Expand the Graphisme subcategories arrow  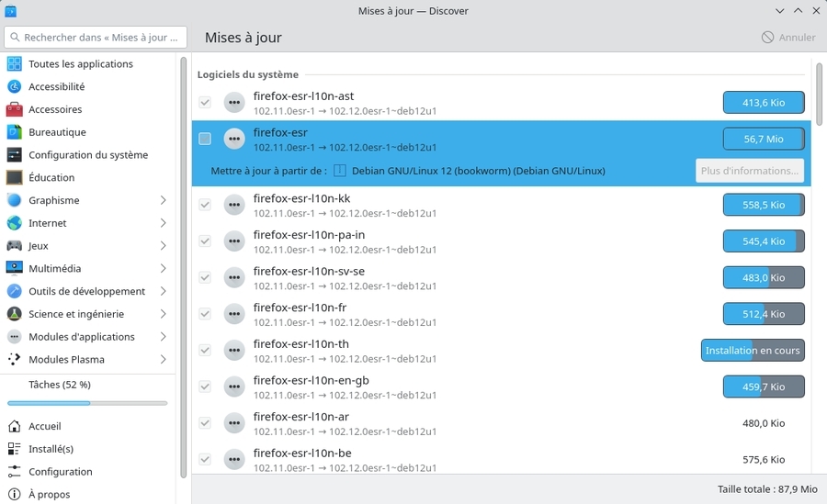click(x=163, y=200)
